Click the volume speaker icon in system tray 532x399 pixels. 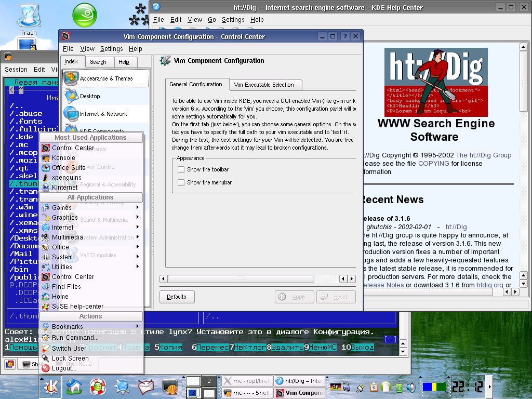(x=411, y=387)
